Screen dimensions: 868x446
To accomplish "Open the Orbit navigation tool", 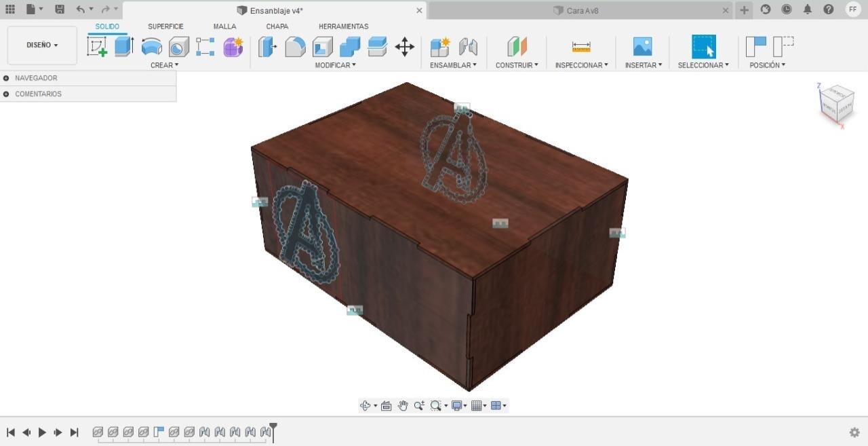I will click(366, 405).
